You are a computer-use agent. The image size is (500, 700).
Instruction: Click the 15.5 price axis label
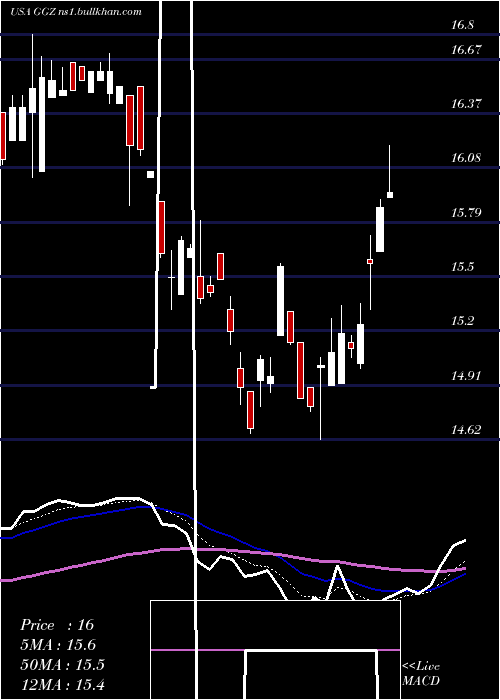click(462, 267)
